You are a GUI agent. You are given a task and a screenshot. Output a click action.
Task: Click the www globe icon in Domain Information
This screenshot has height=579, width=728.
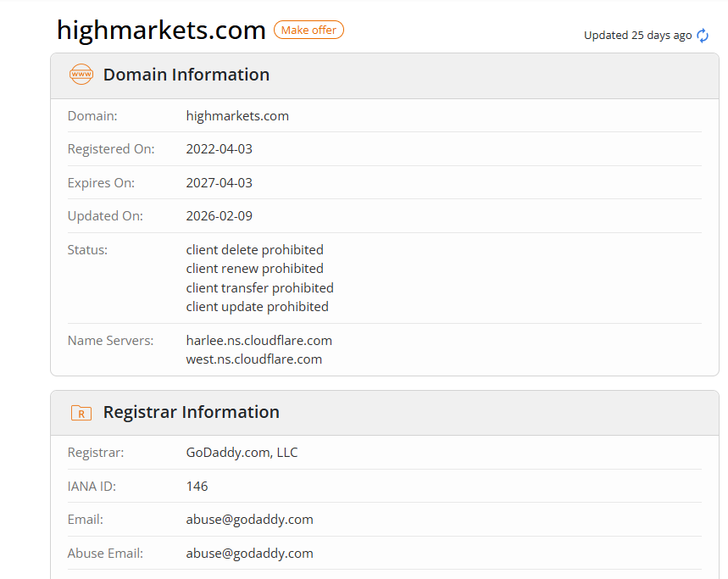point(81,75)
